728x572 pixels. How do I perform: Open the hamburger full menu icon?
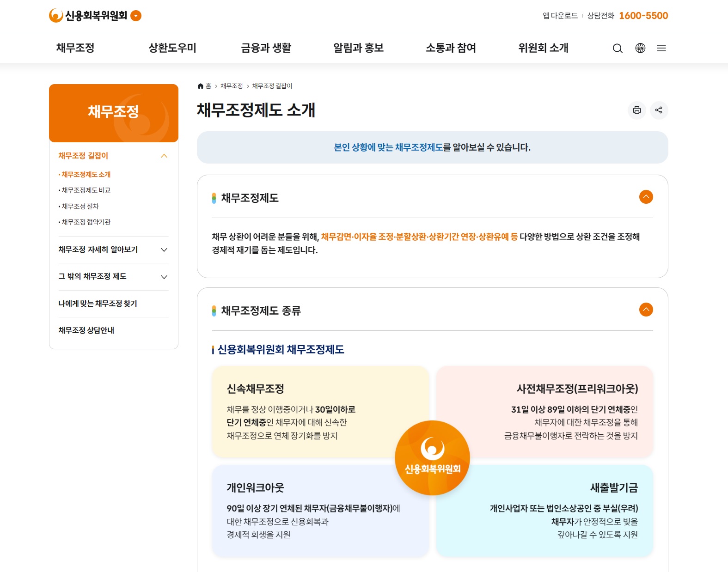click(661, 48)
